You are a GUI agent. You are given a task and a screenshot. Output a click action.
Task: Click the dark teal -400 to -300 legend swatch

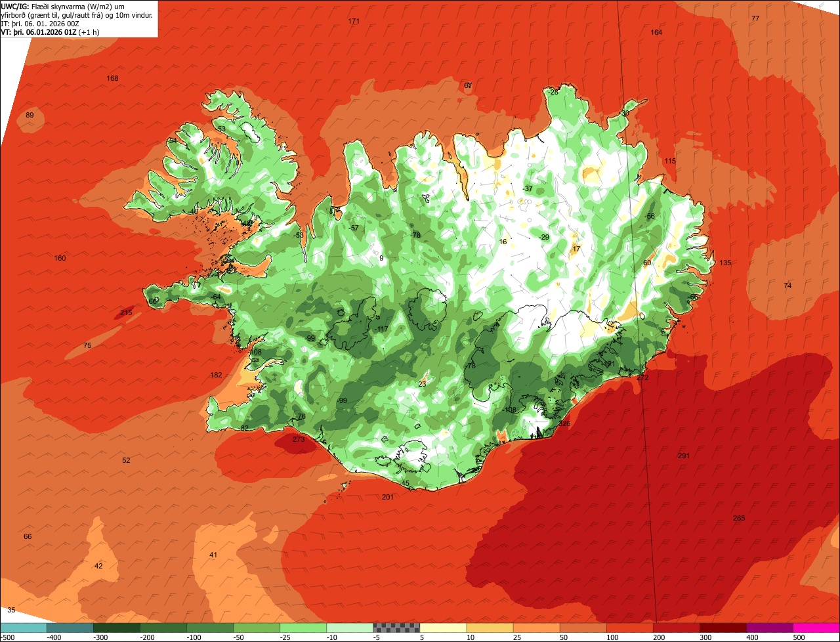click(x=70, y=628)
